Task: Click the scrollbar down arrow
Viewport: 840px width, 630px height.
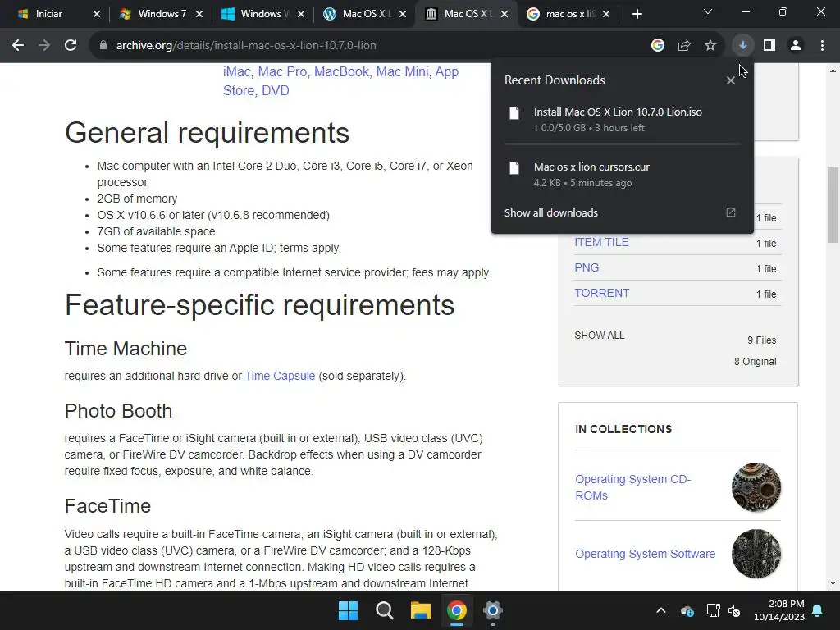Action: click(833, 583)
